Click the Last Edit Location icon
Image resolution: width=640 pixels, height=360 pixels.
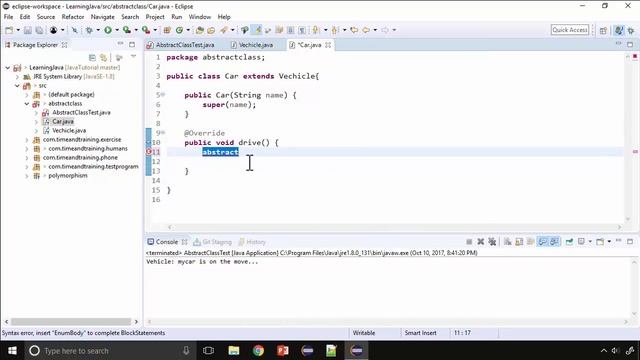click(354, 30)
